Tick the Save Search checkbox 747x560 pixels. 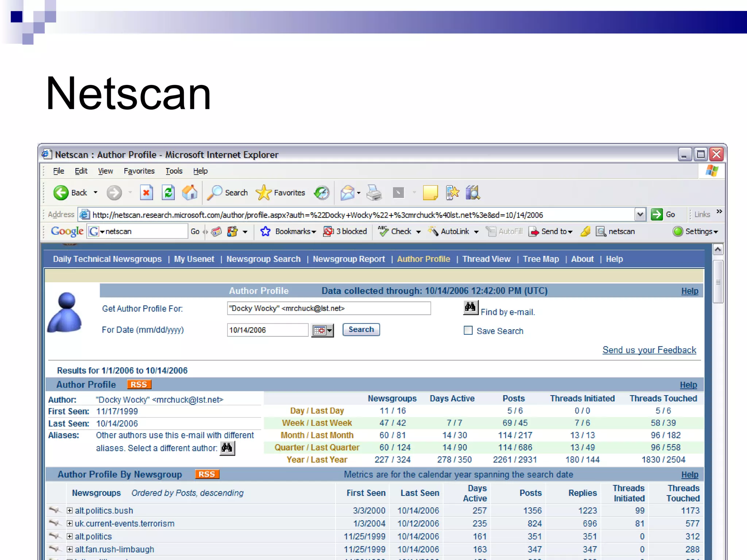point(468,330)
